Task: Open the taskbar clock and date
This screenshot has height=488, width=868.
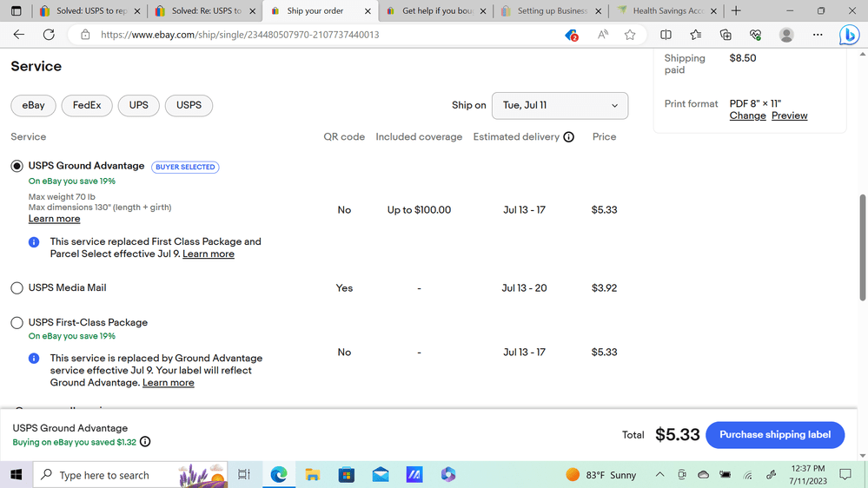Action: (x=808, y=475)
